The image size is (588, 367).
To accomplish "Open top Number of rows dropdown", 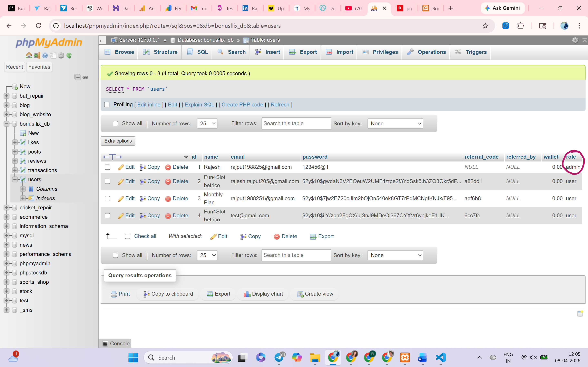I will [x=207, y=124].
